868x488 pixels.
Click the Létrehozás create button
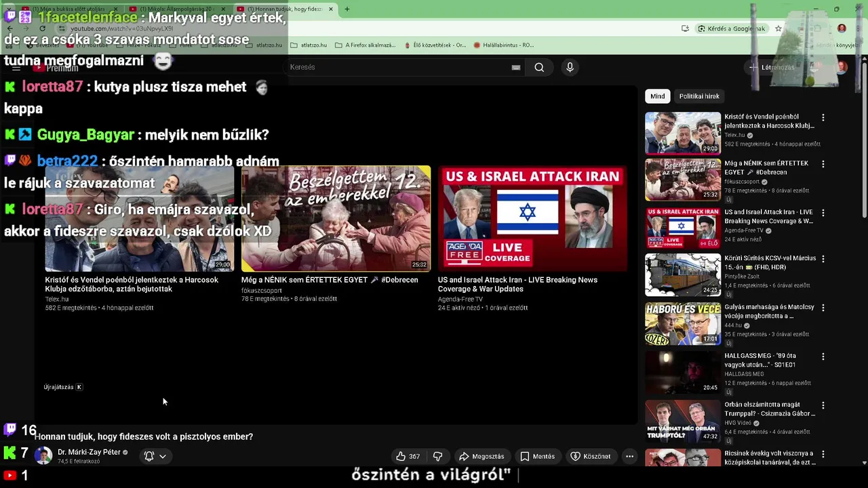[772, 67]
